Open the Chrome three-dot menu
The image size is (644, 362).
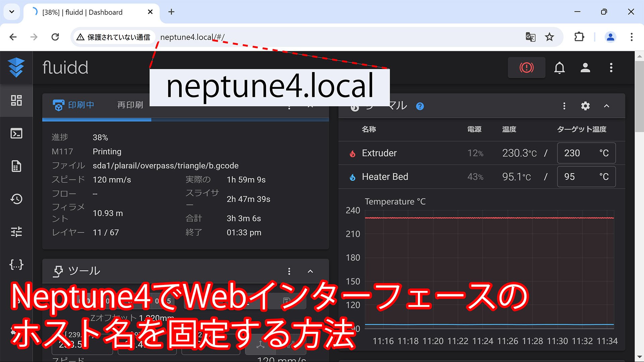pyautogui.click(x=631, y=37)
